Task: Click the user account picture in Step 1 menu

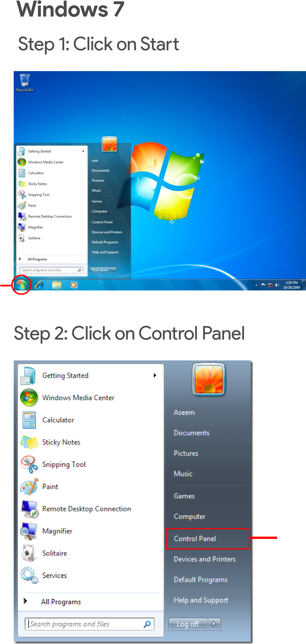Action: click(x=110, y=144)
